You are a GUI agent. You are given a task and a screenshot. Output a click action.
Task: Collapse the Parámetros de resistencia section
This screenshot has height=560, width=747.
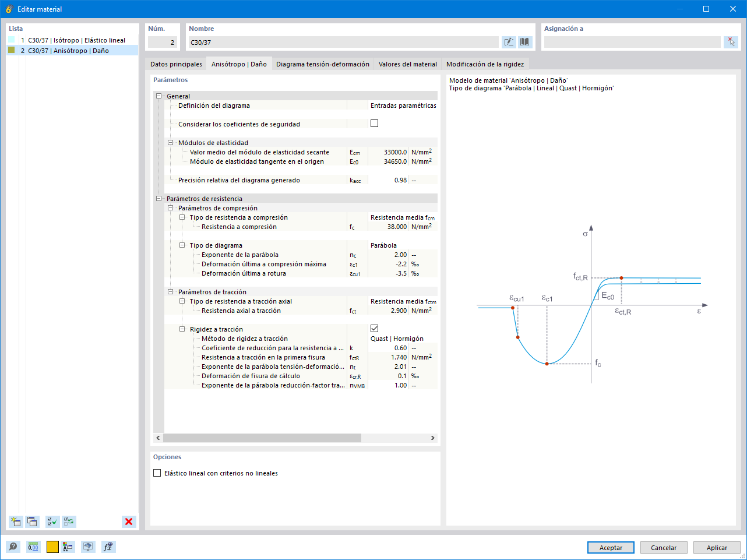click(158, 199)
